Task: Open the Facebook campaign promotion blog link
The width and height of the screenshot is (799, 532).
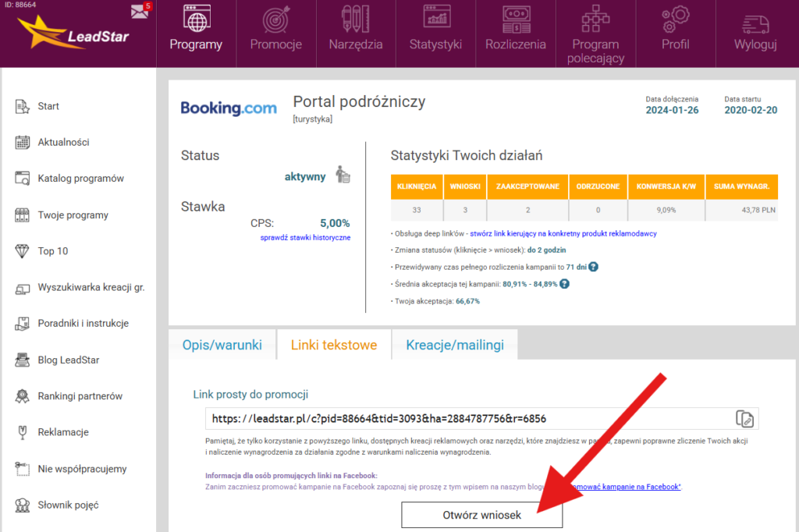Action: coord(627,487)
